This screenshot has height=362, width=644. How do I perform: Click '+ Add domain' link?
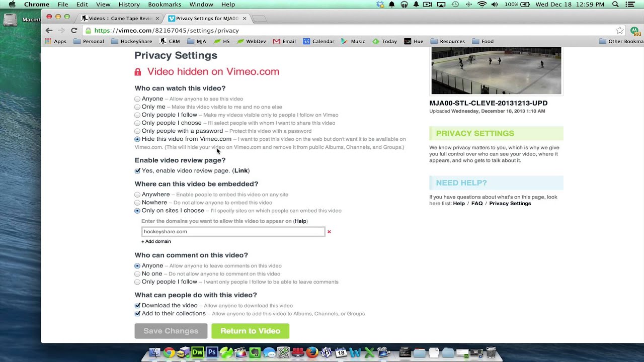pyautogui.click(x=156, y=241)
